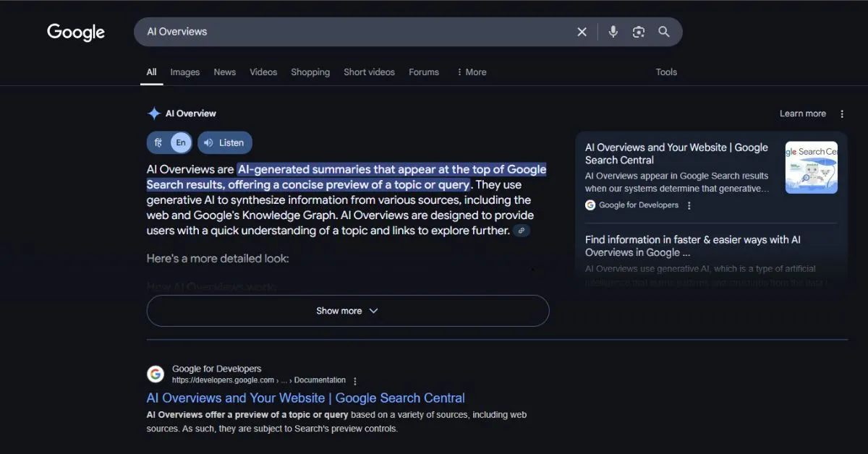Switch to the Images tab
This screenshot has height=454, width=868.
tap(185, 72)
